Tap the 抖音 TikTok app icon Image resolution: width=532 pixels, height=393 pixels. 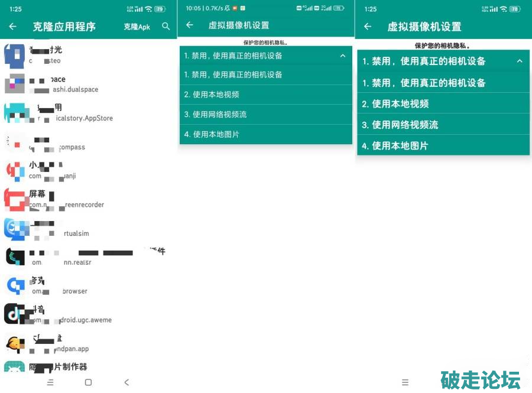(x=15, y=314)
